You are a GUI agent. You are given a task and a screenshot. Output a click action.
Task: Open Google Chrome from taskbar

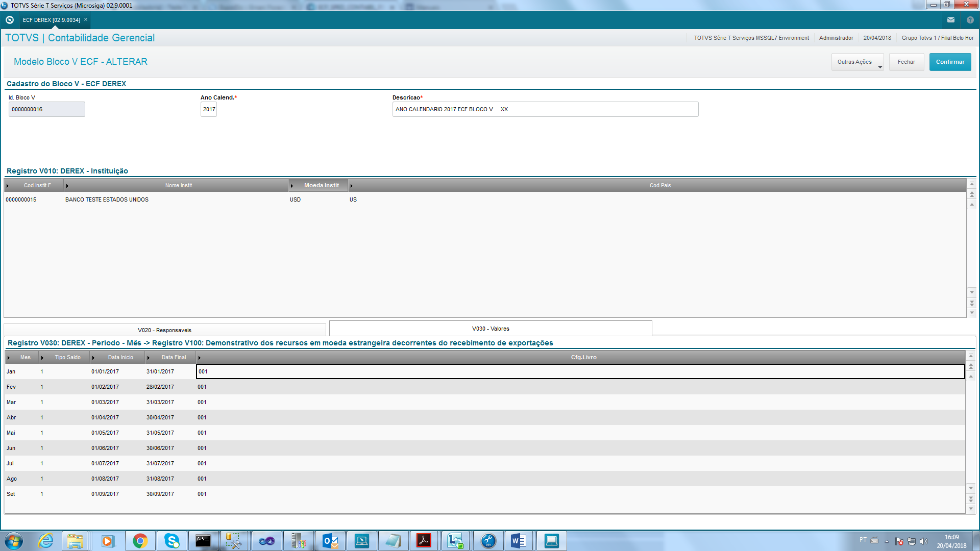point(140,541)
